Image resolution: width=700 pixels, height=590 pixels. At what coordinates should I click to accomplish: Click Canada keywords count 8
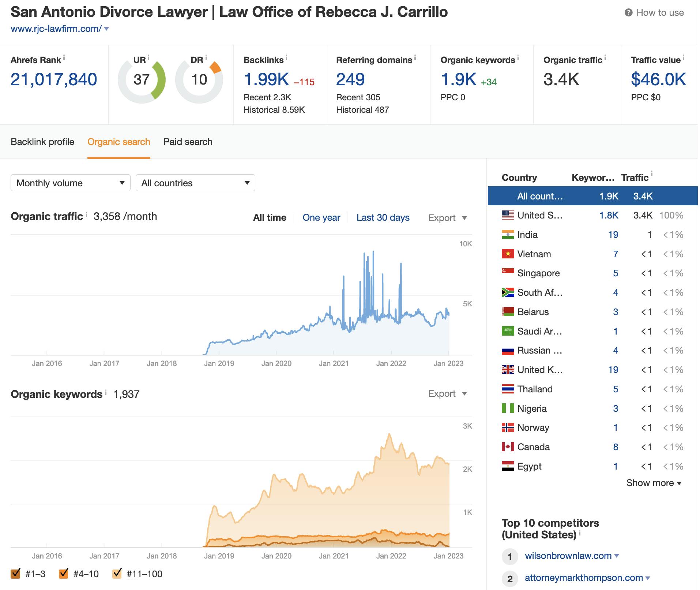(x=616, y=447)
